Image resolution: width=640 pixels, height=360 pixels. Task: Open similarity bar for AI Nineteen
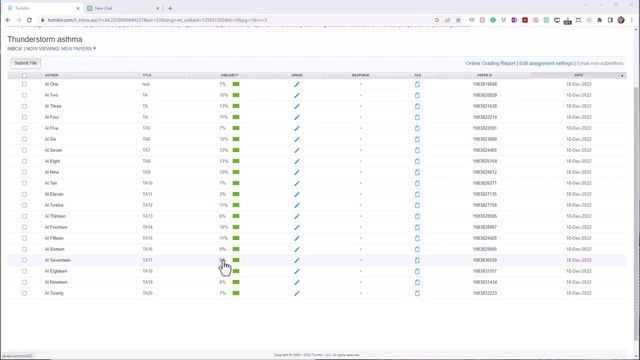point(236,282)
